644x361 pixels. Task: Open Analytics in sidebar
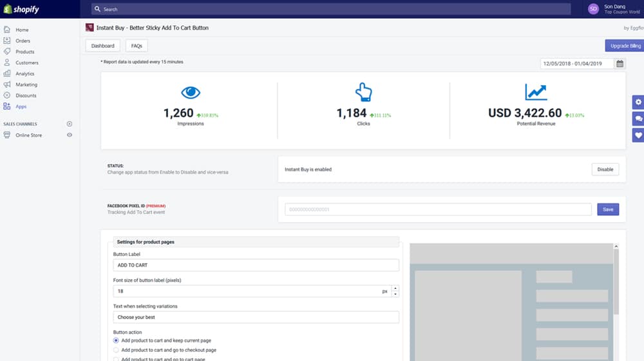(x=25, y=73)
